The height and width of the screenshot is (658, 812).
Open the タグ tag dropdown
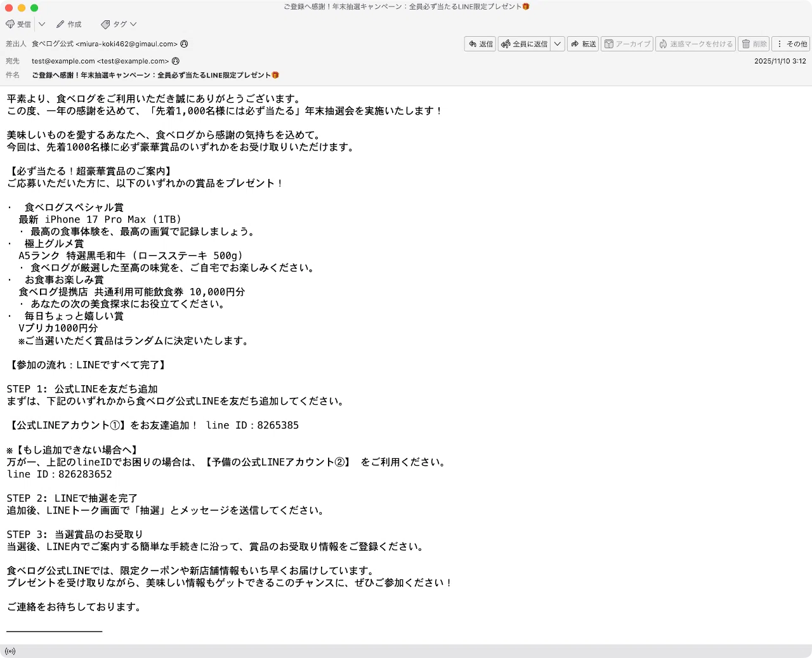tap(119, 24)
